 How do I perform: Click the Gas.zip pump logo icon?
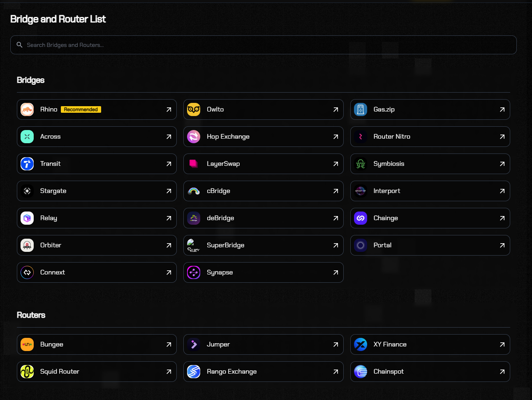pyautogui.click(x=361, y=109)
